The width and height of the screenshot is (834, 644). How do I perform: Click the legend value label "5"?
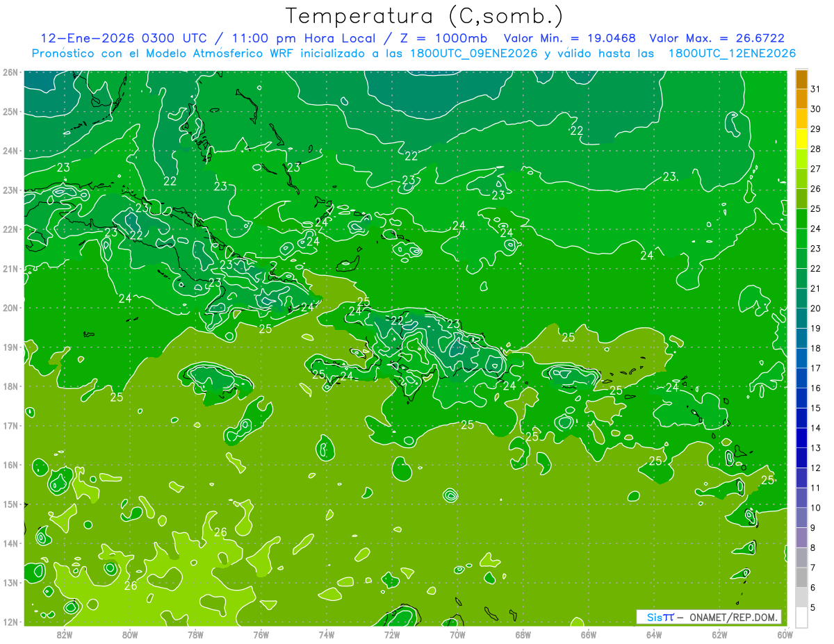tap(813, 607)
